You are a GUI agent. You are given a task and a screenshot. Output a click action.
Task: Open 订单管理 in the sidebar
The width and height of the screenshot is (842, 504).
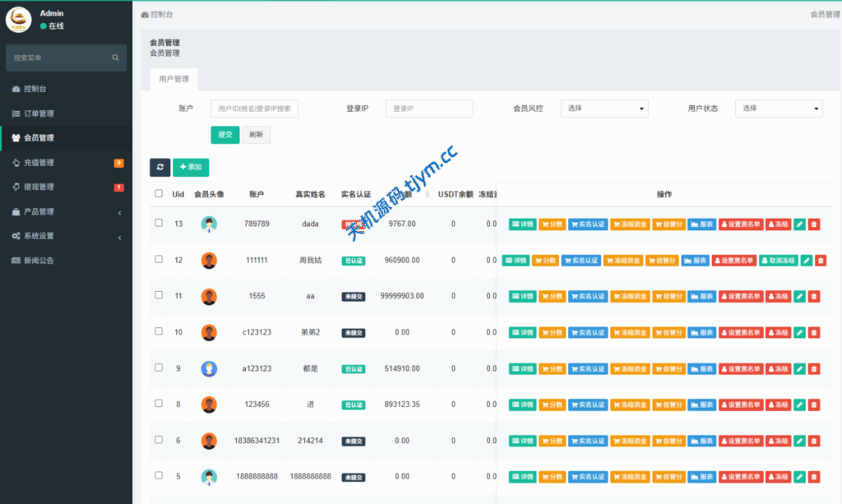pyautogui.click(x=39, y=113)
